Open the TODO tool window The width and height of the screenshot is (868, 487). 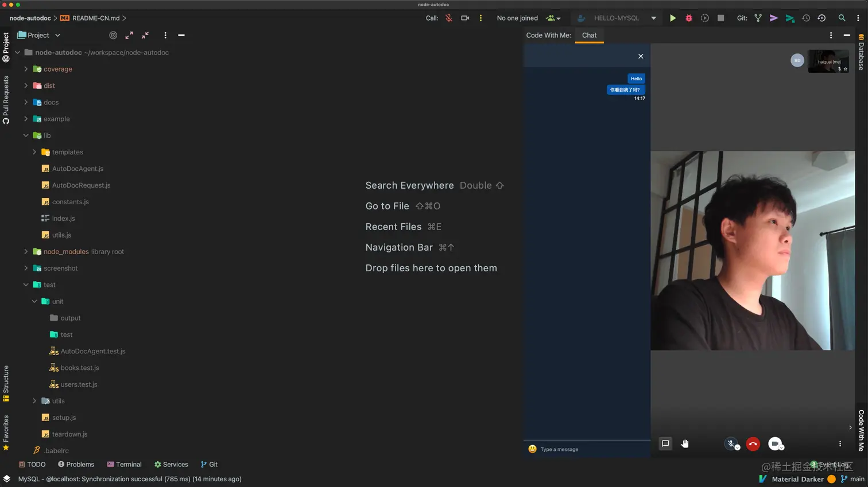[x=32, y=465]
